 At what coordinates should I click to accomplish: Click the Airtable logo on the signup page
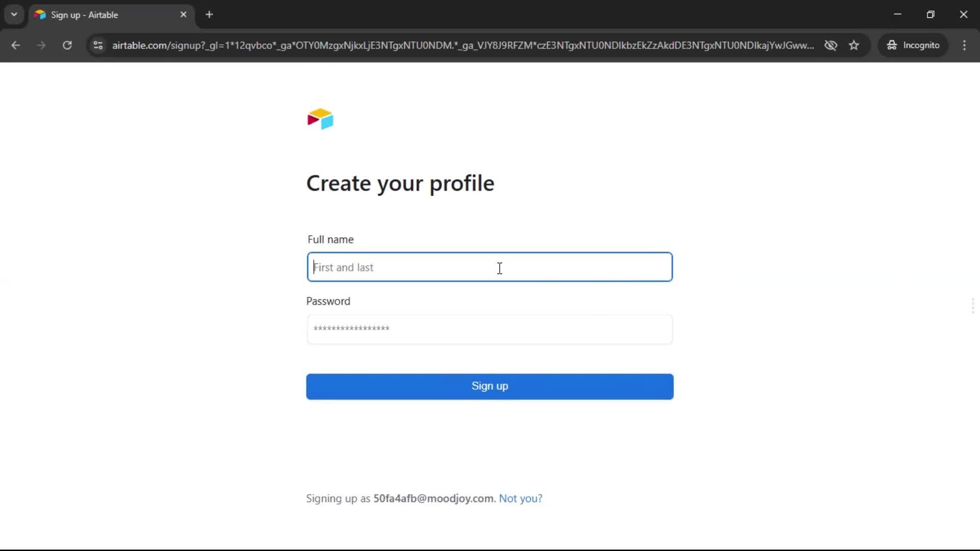pyautogui.click(x=320, y=119)
